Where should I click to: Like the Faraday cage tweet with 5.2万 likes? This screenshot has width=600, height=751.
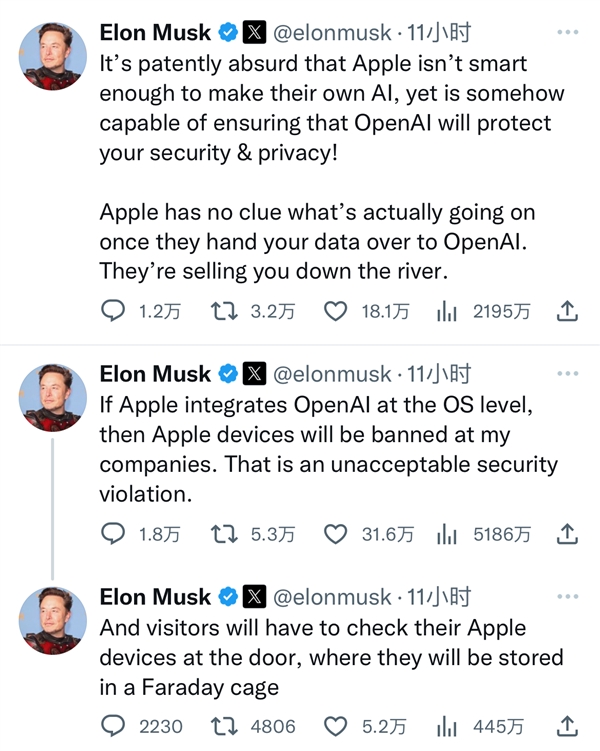(x=335, y=726)
